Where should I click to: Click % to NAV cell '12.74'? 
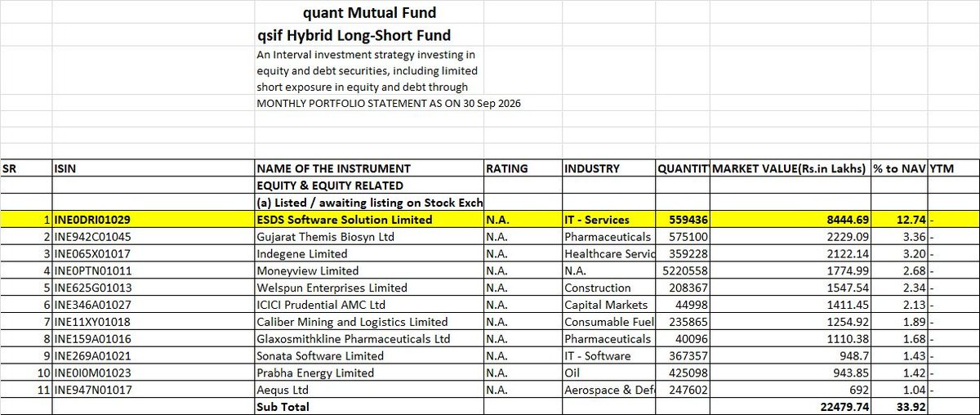(899, 219)
